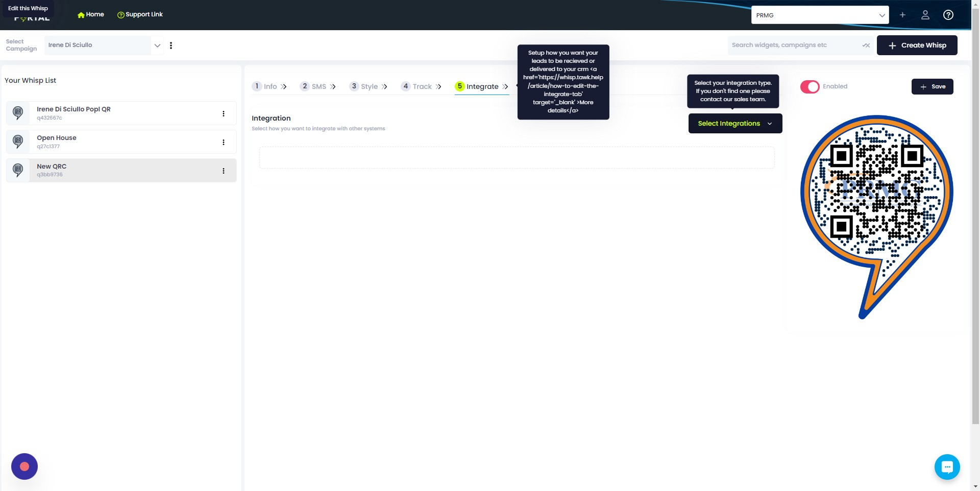Switch to the SMS tab

coord(318,86)
